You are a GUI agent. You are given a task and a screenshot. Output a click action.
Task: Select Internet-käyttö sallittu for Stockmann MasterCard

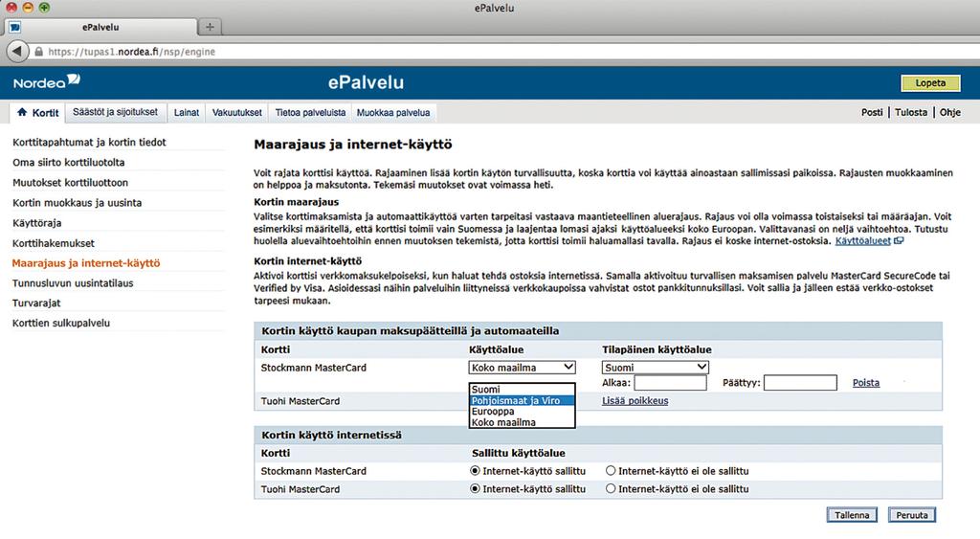point(475,471)
